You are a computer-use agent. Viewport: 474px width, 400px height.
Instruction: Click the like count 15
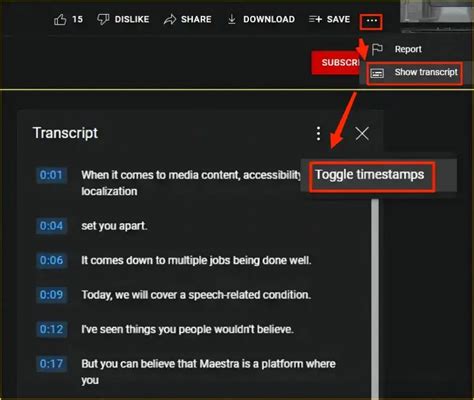click(77, 20)
